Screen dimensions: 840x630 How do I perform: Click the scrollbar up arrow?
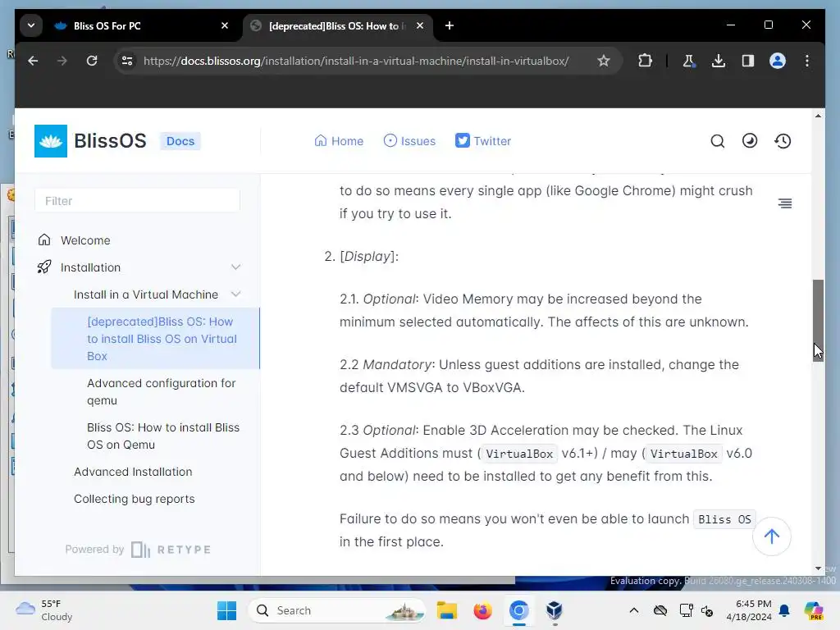(x=818, y=116)
